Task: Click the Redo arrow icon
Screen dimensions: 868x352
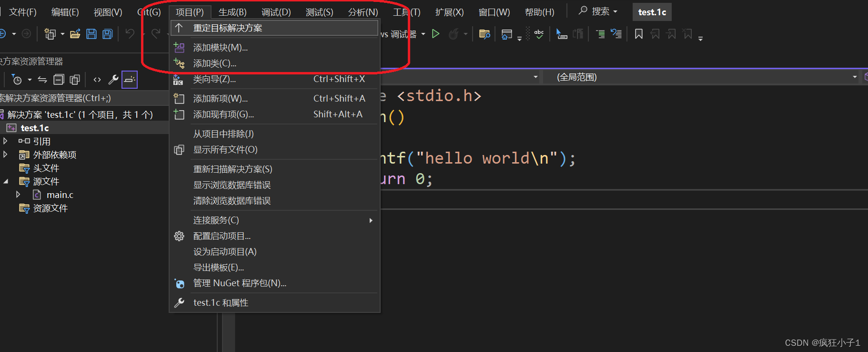Action: 155,33
